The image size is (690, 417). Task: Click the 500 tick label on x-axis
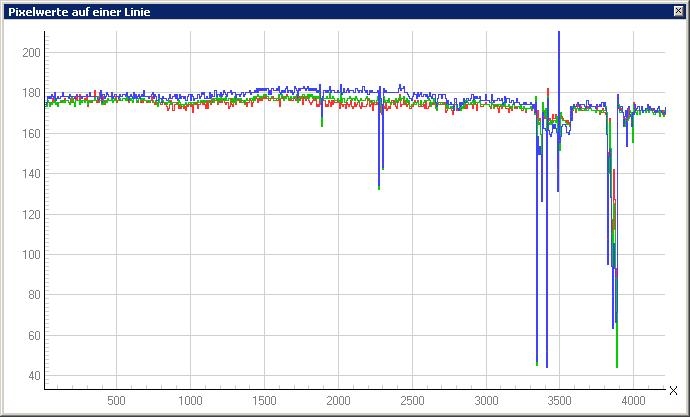[116, 401]
